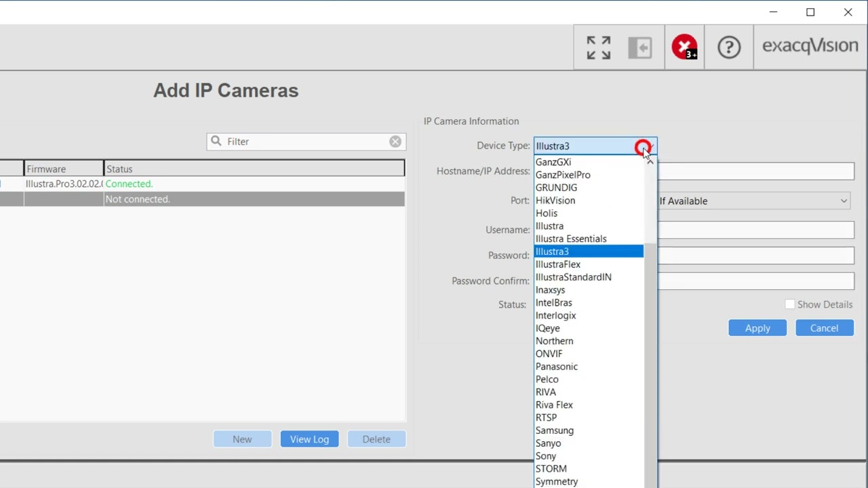This screenshot has width=868, height=488.
Task: Click the Delete camera button
Action: [x=376, y=439]
